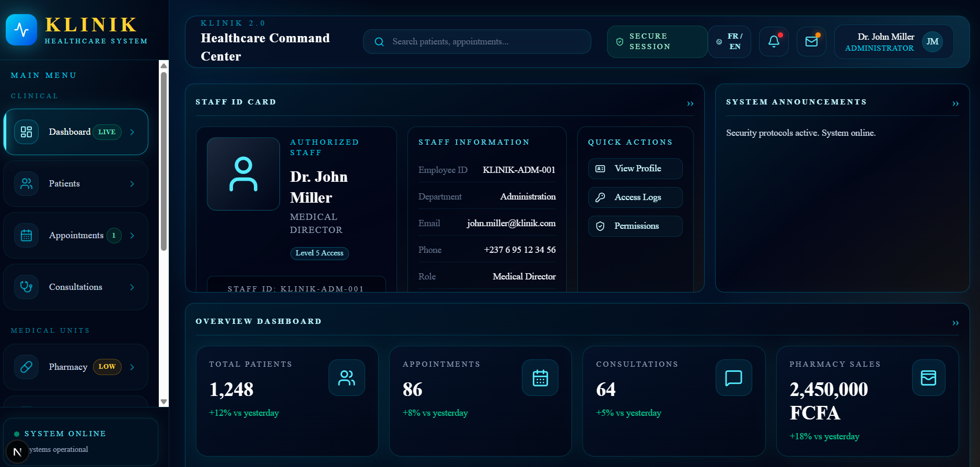This screenshot has width=980, height=467.
Task: Click the LIVE badge on Dashboard
Action: [107, 132]
